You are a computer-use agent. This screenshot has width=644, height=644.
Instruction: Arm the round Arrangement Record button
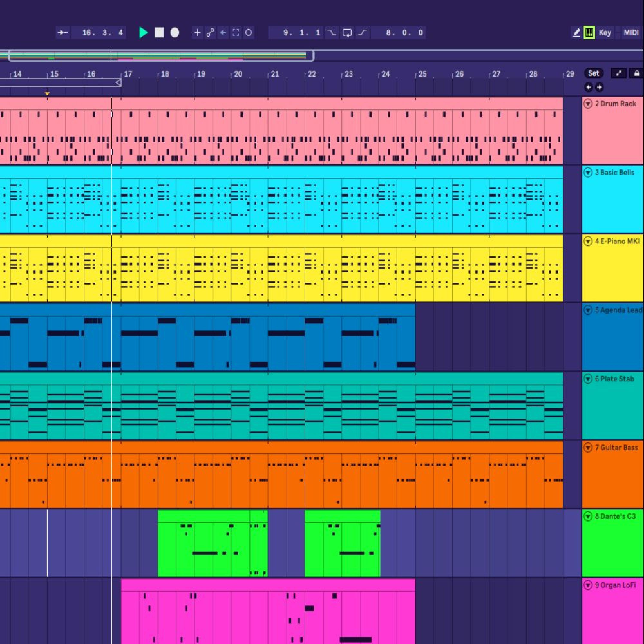[x=175, y=32]
